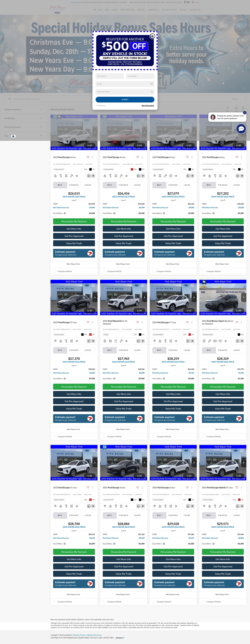This screenshot has height=644, width=250.
Task: Open the QR code icon on the $28,886 Escape
Action: (x=143, y=506)
